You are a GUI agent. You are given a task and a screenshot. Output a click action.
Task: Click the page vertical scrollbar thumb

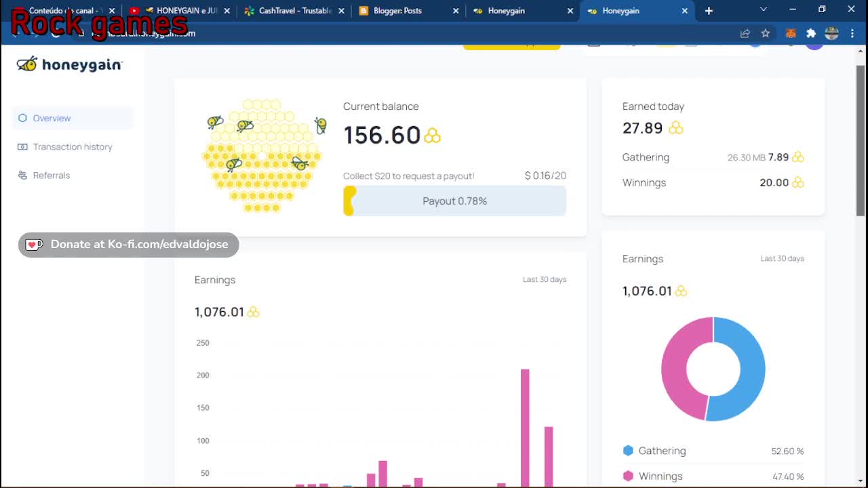pyautogui.click(x=861, y=141)
